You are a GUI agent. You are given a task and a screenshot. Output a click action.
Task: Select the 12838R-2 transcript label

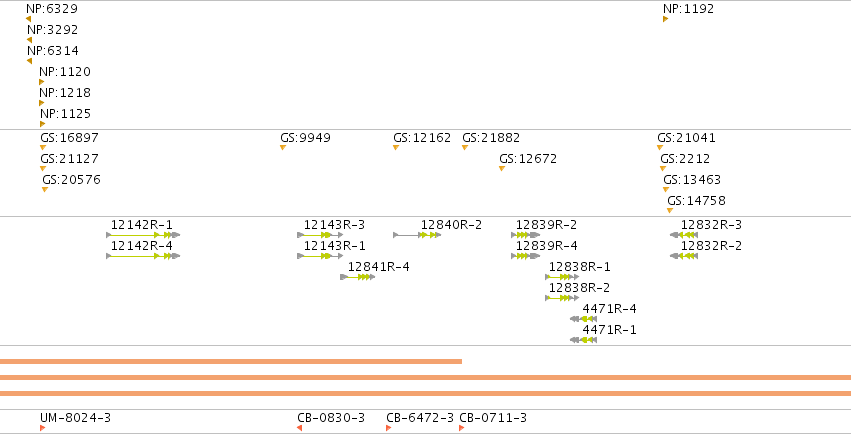pos(580,288)
